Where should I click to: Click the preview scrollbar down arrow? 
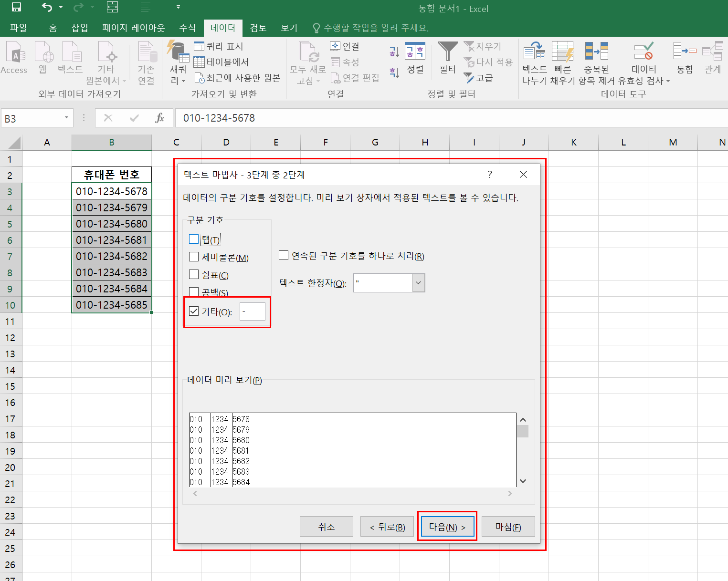(523, 481)
